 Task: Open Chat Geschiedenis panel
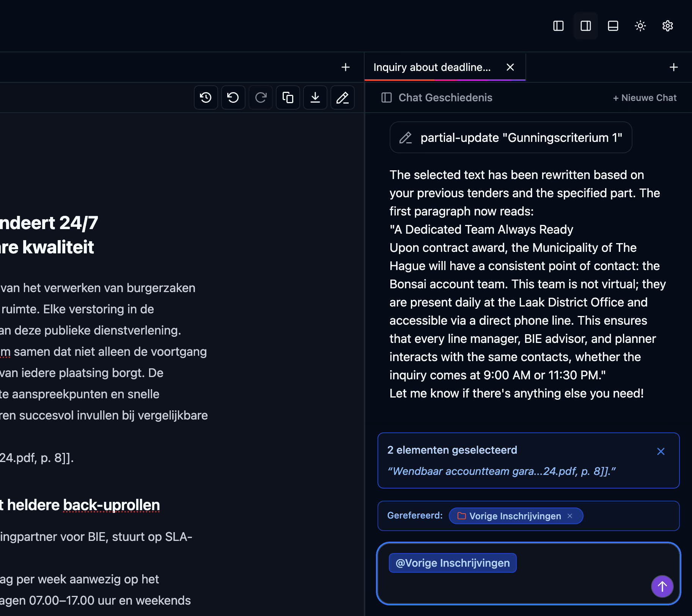coord(437,97)
